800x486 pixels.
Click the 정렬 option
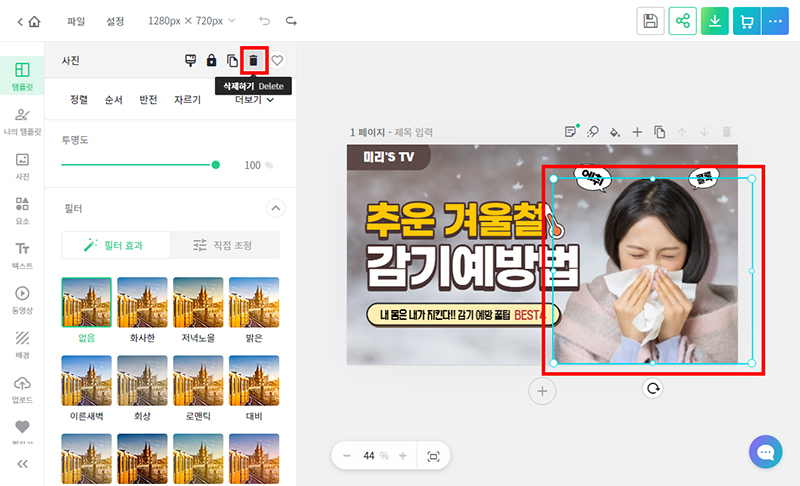[x=79, y=99]
